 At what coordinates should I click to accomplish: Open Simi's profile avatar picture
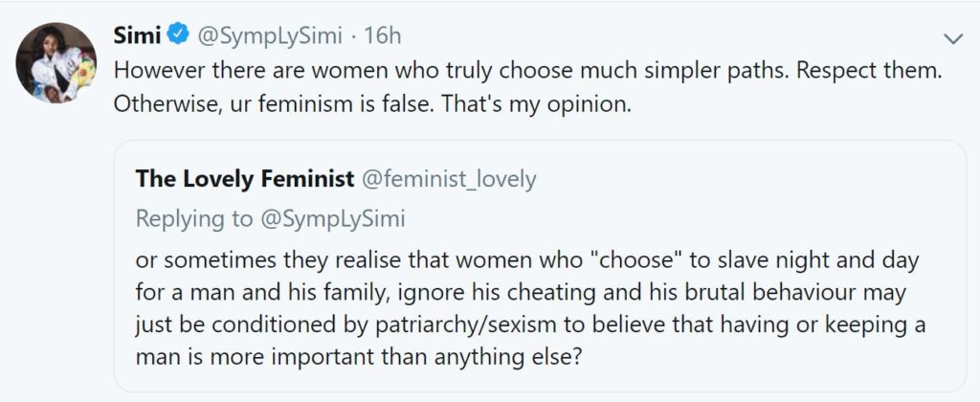pyautogui.click(x=56, y=63)
